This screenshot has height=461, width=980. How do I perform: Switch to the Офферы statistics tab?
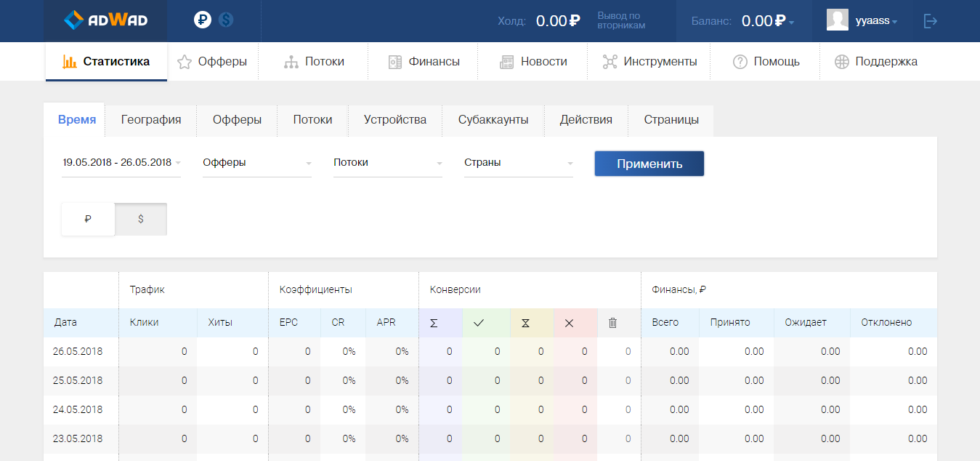[237, 120]
